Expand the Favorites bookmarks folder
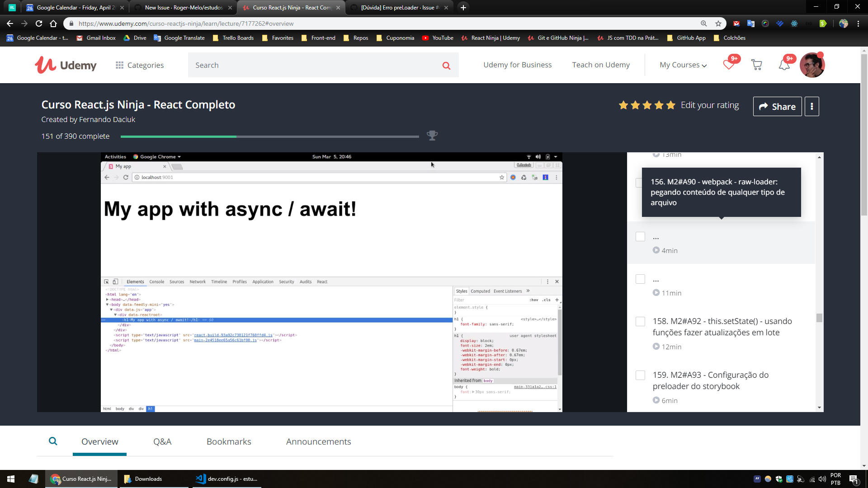The image size is (868, 488). (x=278, y=38)
